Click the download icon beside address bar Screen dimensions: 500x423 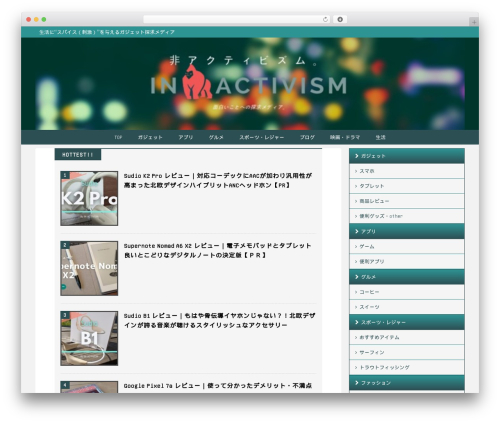(x=340, y=19)
